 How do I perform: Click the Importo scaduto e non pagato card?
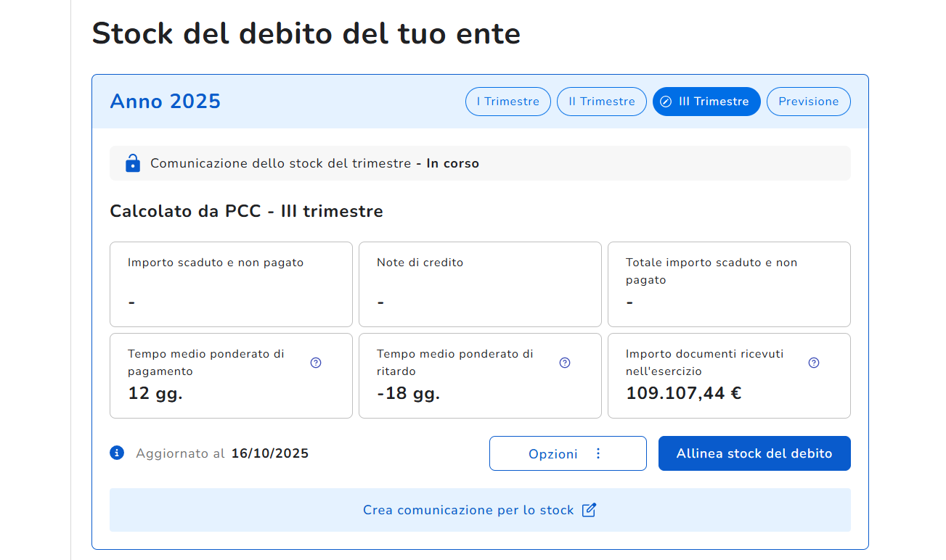(x=231, y=284)
